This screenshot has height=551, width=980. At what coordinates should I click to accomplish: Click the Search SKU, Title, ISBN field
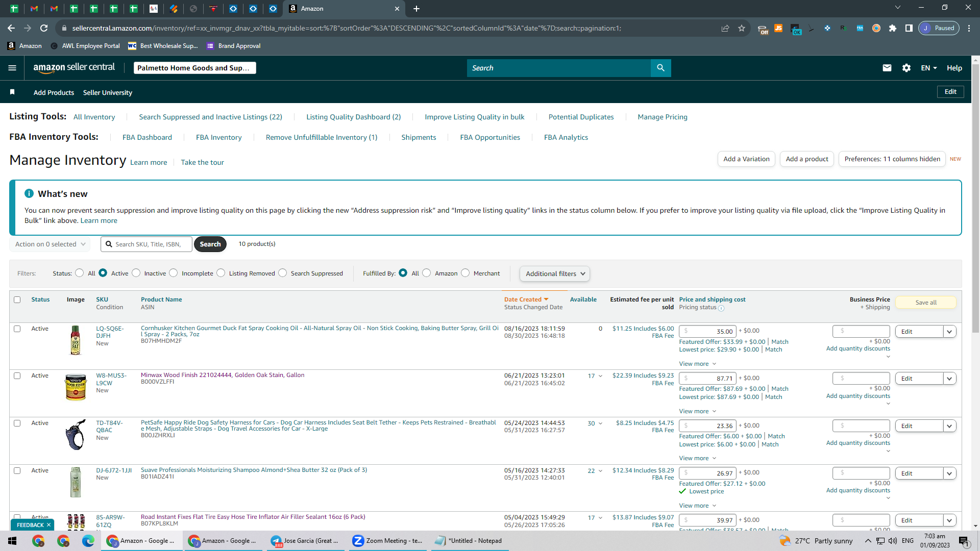[x=146, y=244]
